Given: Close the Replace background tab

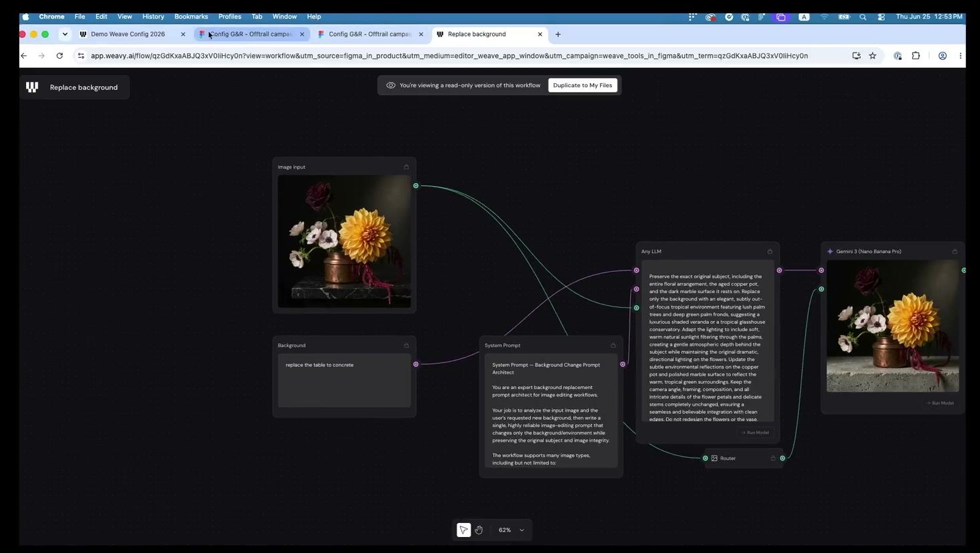Looking at the screenshot, I should click(540, 34).
